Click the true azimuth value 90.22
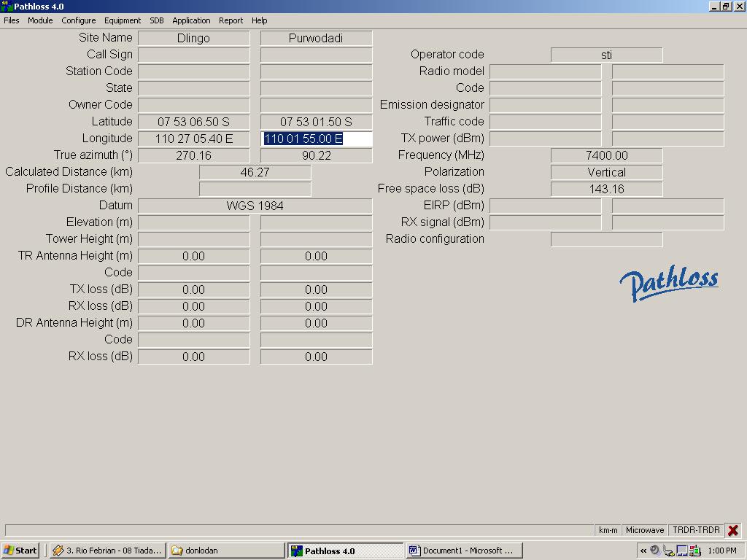 pyautogui.click(x=316, y=155)
